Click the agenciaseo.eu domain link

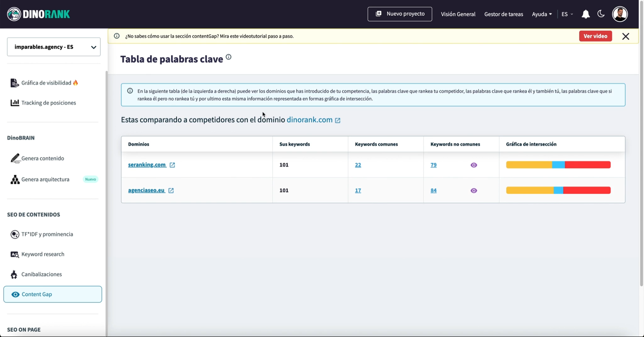(147, 190)
